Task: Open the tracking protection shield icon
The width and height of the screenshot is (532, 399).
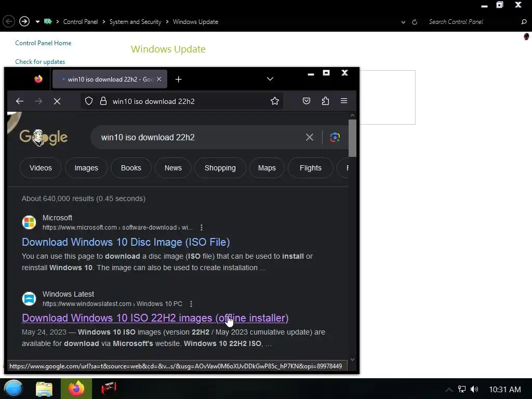Action: (88, 101)
